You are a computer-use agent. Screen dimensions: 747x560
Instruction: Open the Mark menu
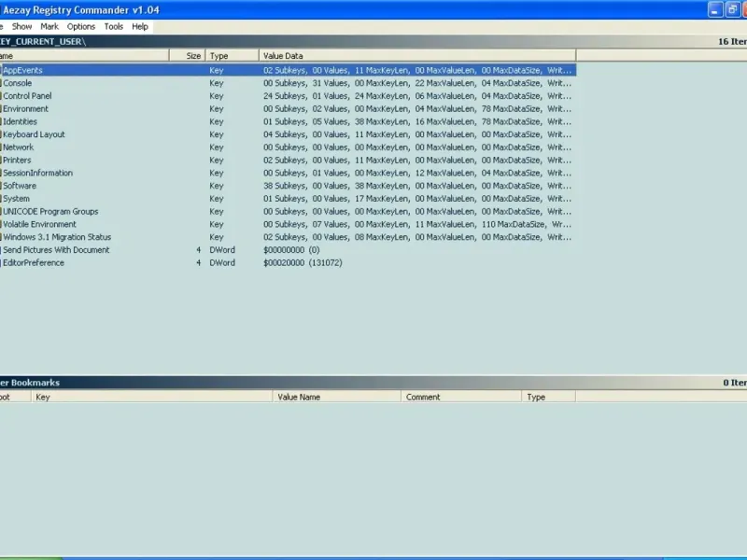click(x=49, y=27)
